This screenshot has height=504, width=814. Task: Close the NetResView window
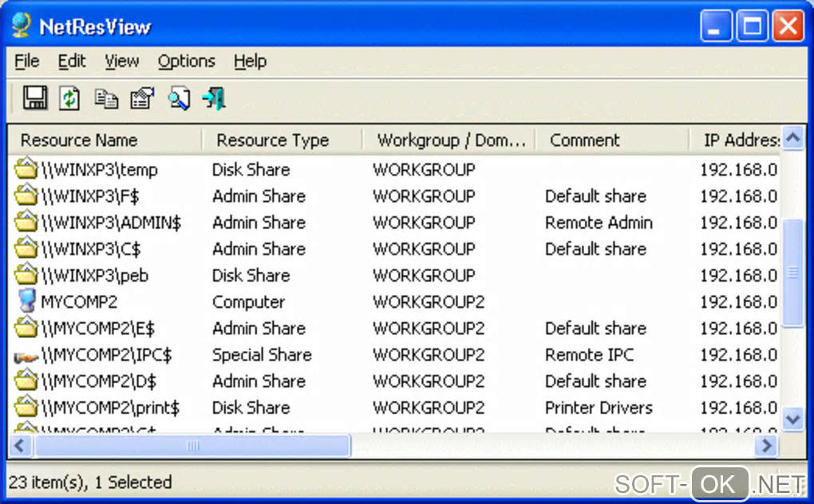click(x=788, y=26)
